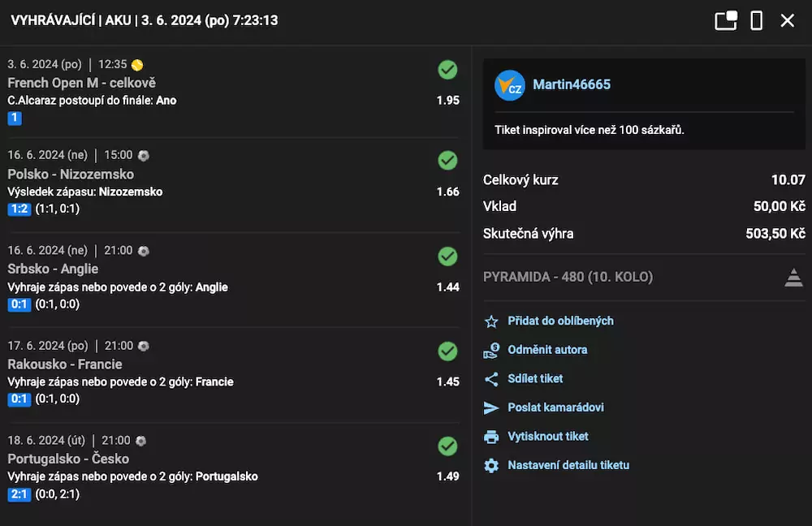Open Rakousko - Francie match details
Viewport: 812px width, 526px height.
(65, 364)
